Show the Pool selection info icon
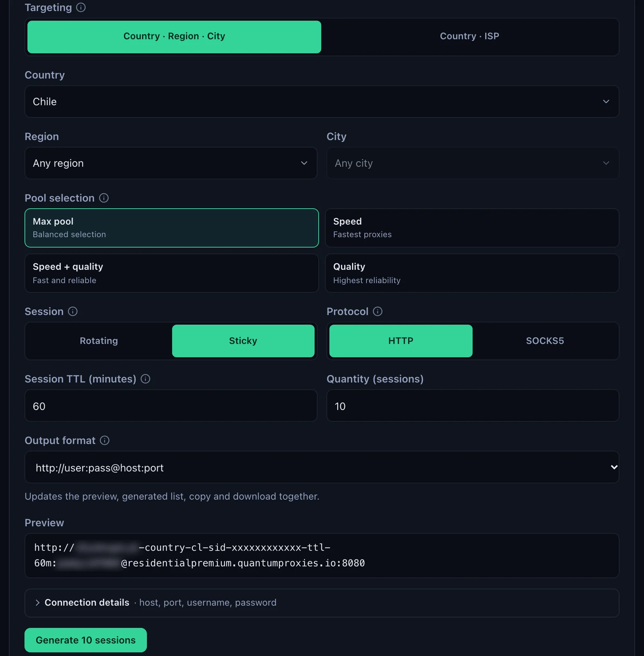644x656 pixels. [x=104, y=198]
